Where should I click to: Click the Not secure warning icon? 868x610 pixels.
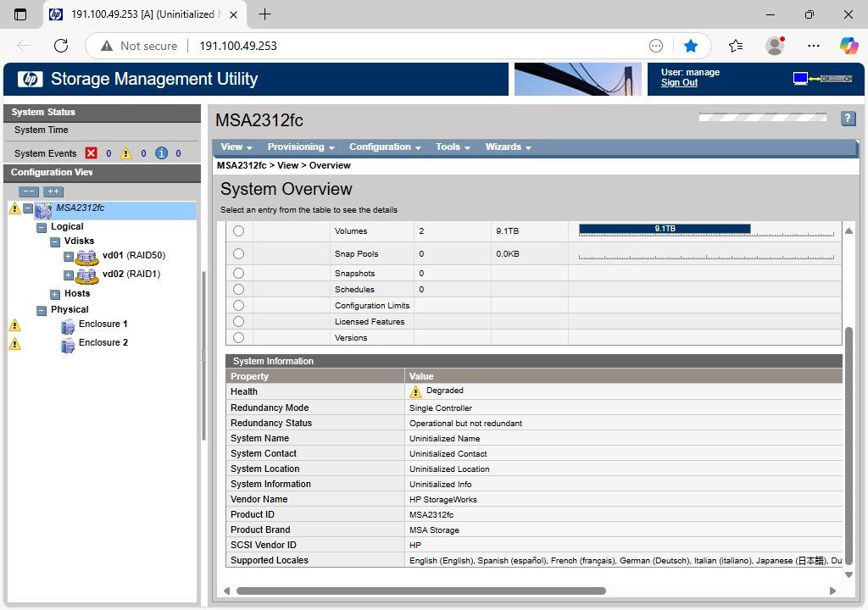pos(107,46)
